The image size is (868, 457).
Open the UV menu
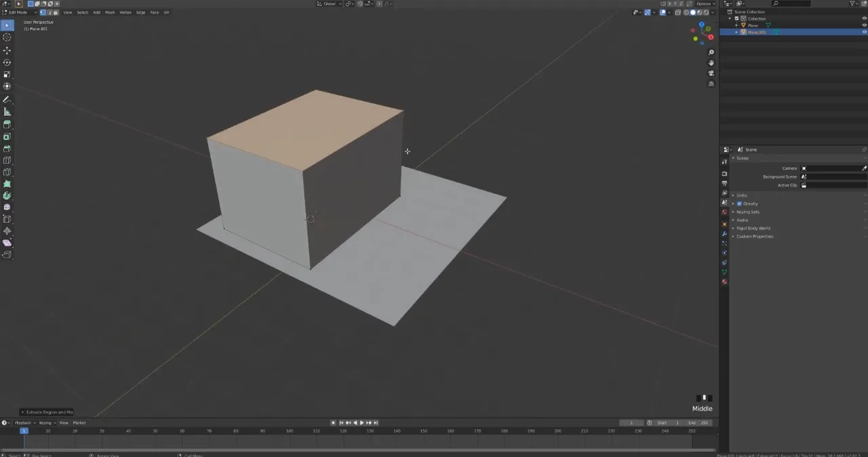coord(166,12)
